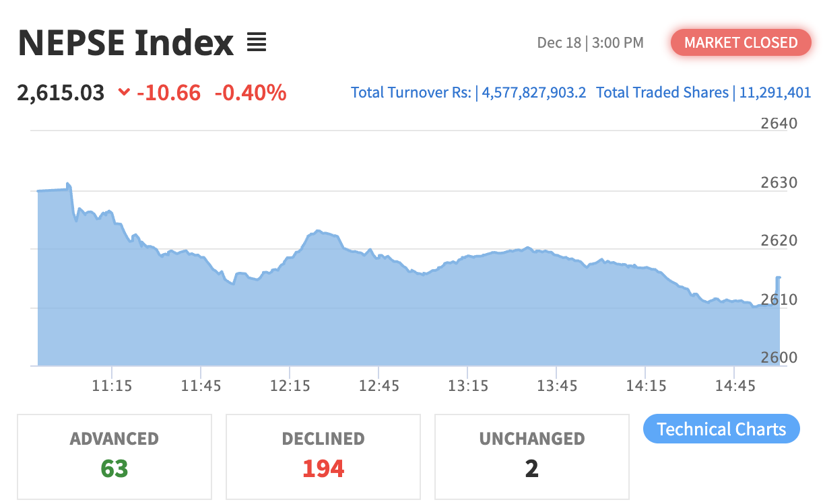823x504 pixels.
Task: Click the closing spike at chart end
Action: (x=779, y=278)
